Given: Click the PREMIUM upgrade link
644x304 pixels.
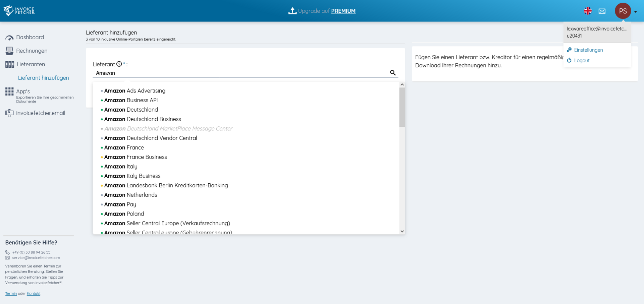Looking at the screenshot, I should pos(343,11).
